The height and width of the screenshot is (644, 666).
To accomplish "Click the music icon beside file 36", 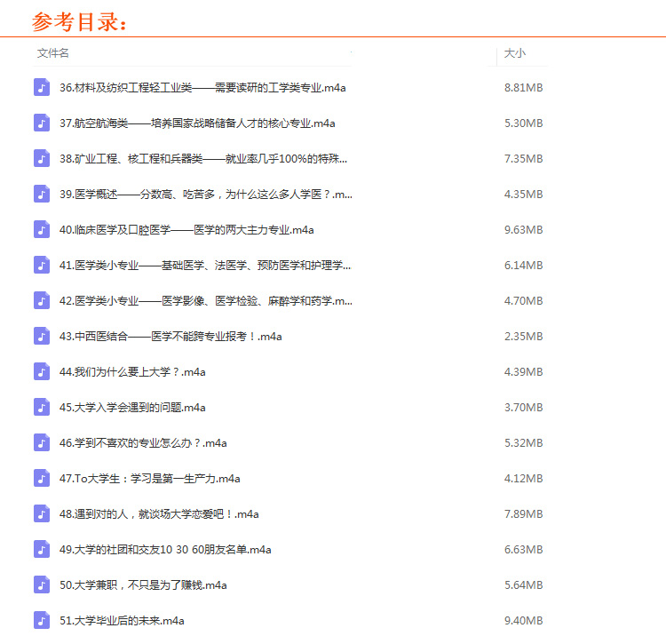I will [42, 87].
